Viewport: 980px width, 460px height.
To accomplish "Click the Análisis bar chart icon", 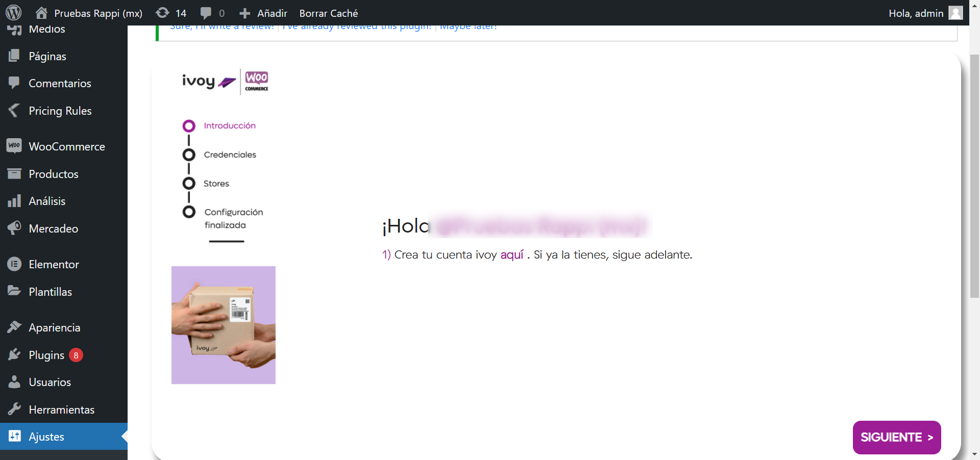I will [14, 201].
